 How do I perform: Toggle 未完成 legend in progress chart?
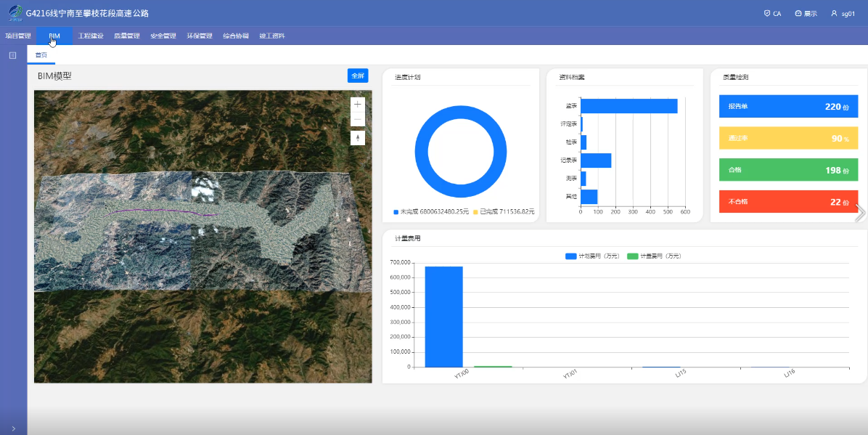[x=396, y=212]
